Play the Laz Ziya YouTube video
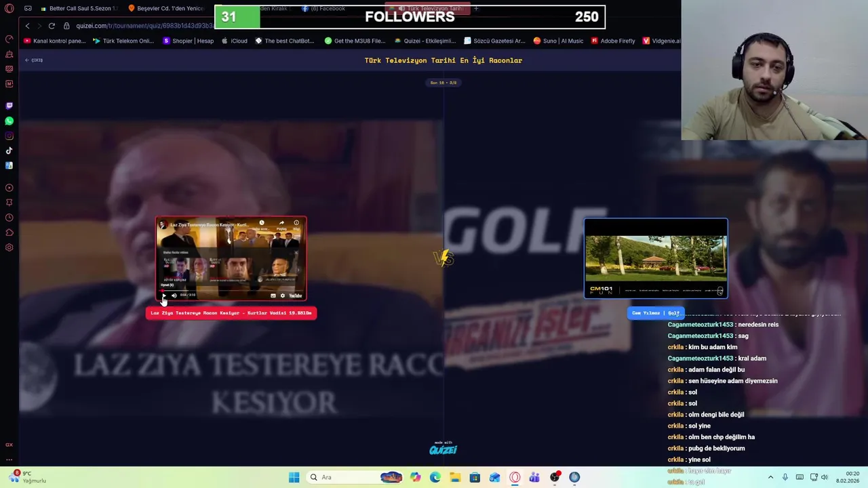 click(163, 296)
